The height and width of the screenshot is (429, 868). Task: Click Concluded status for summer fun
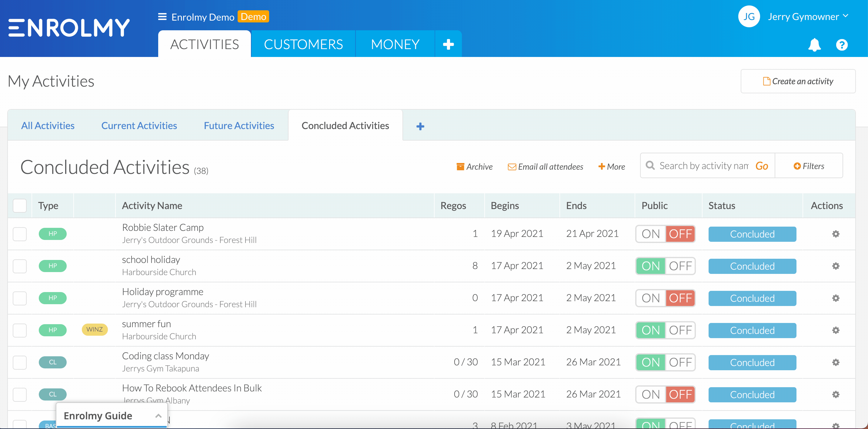[x=752, y=330]
